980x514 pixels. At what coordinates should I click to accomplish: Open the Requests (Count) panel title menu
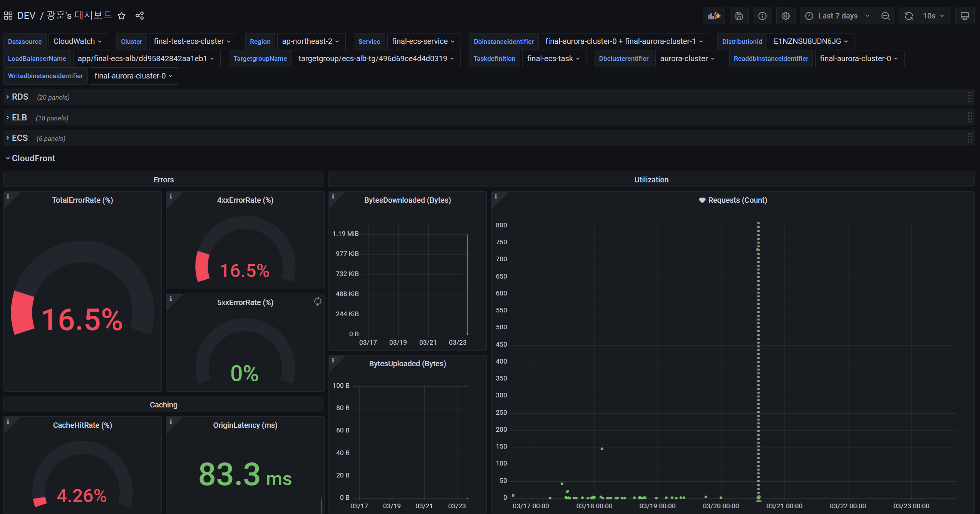[737, 200]
